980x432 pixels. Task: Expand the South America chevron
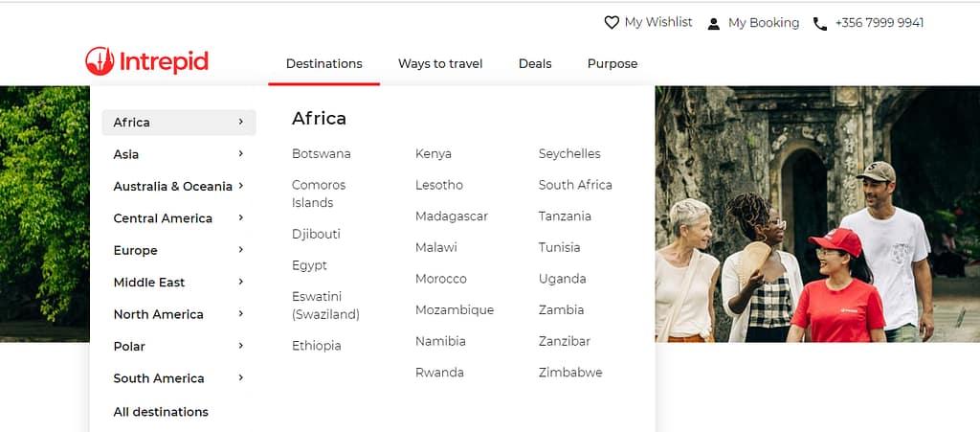click(241, 378)
